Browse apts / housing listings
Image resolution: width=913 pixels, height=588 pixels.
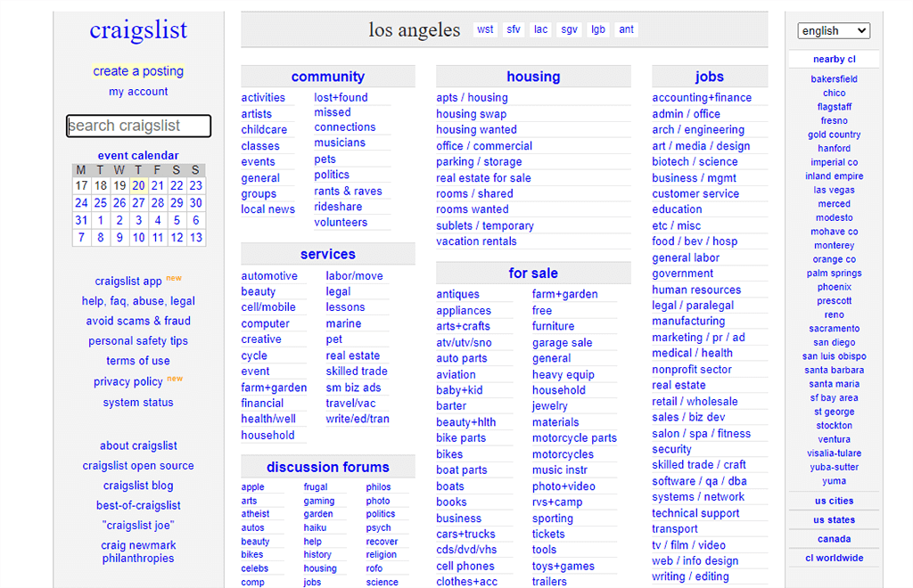click(x=472, y=98)
